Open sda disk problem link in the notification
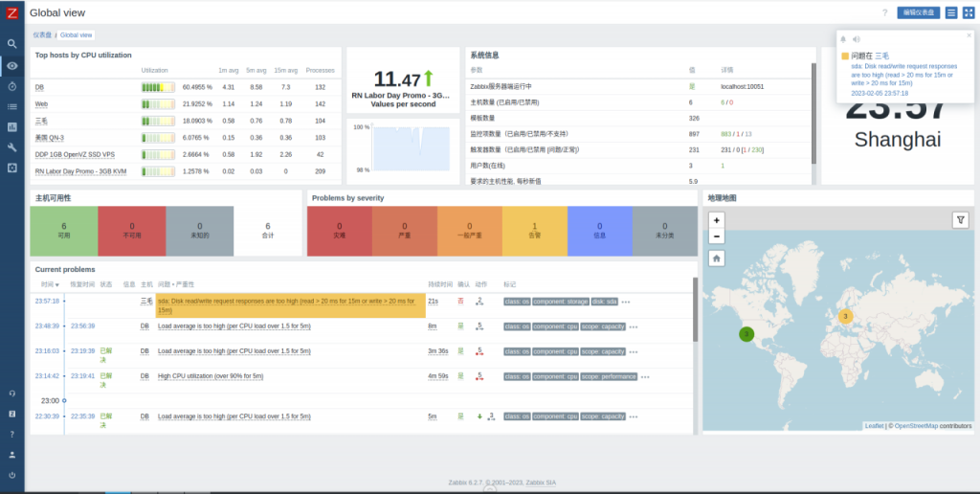 [902, 75]
